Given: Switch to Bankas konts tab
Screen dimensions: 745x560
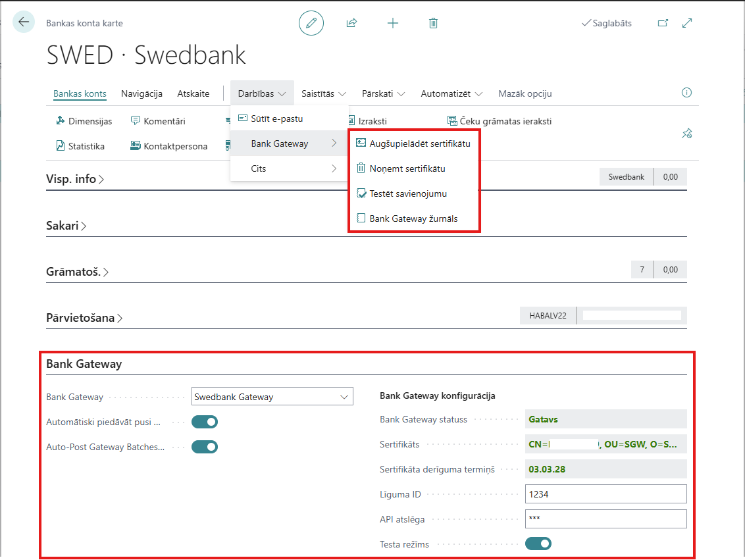Looking at the screenshot, I should pyautogui.click(x=80, y=93).
